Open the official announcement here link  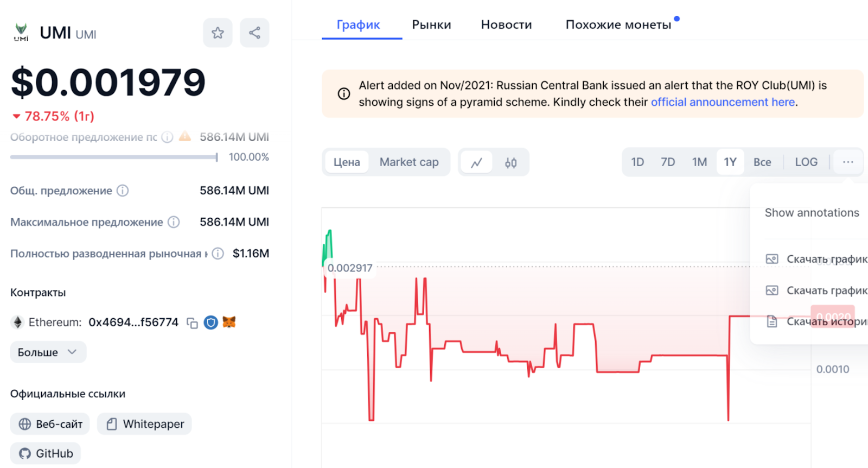pyautogui.click(x=723, y=102)
